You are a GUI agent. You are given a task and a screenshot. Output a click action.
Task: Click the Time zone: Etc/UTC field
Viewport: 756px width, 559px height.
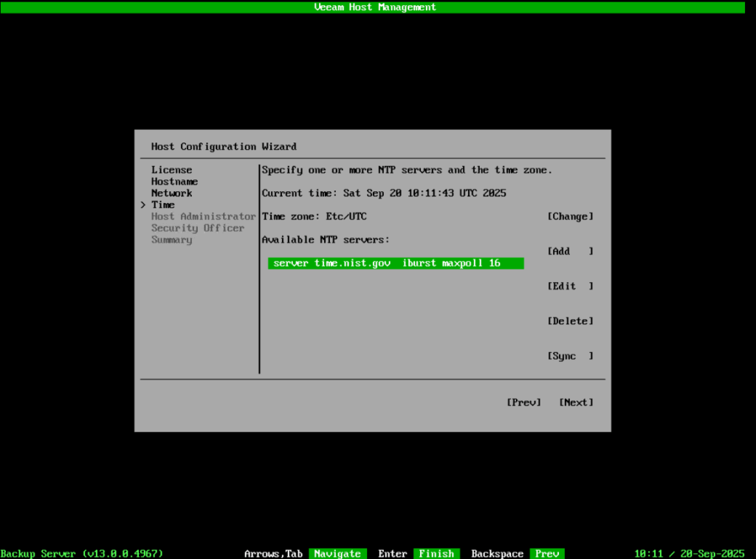[315, 216]
